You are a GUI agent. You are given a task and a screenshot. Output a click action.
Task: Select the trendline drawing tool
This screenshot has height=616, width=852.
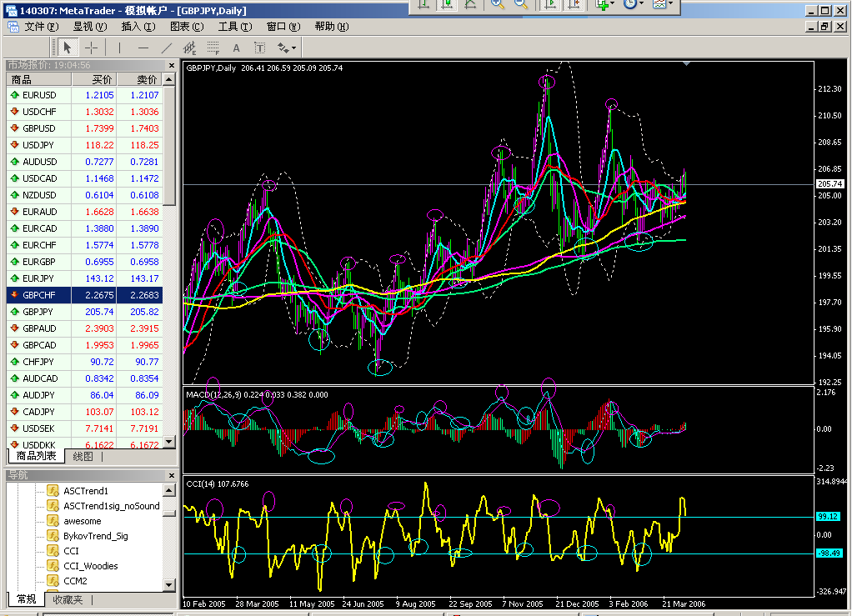tap(166, 48)
